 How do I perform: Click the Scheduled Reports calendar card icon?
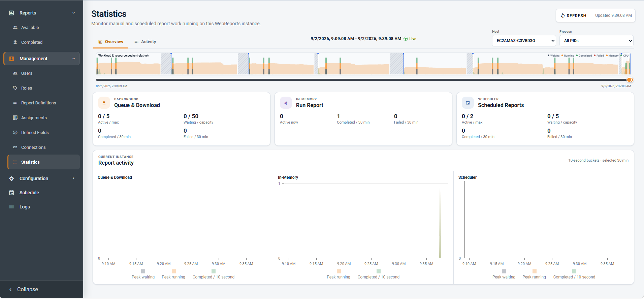click(x=468, y=103)
